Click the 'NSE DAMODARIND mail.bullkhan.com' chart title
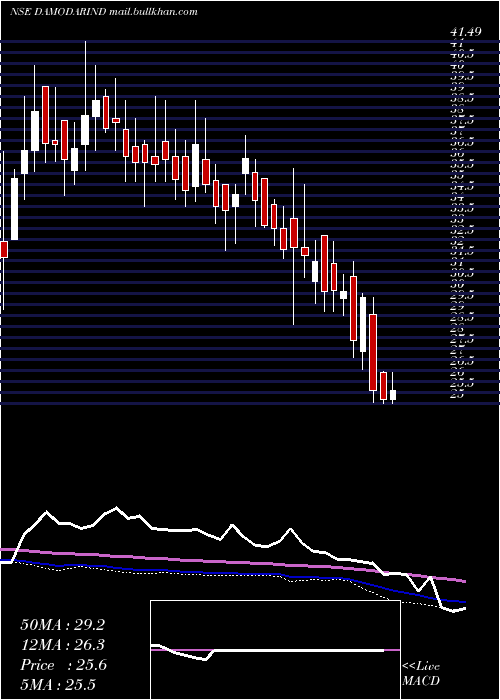The image size is (500, 700). coord(104,12)
